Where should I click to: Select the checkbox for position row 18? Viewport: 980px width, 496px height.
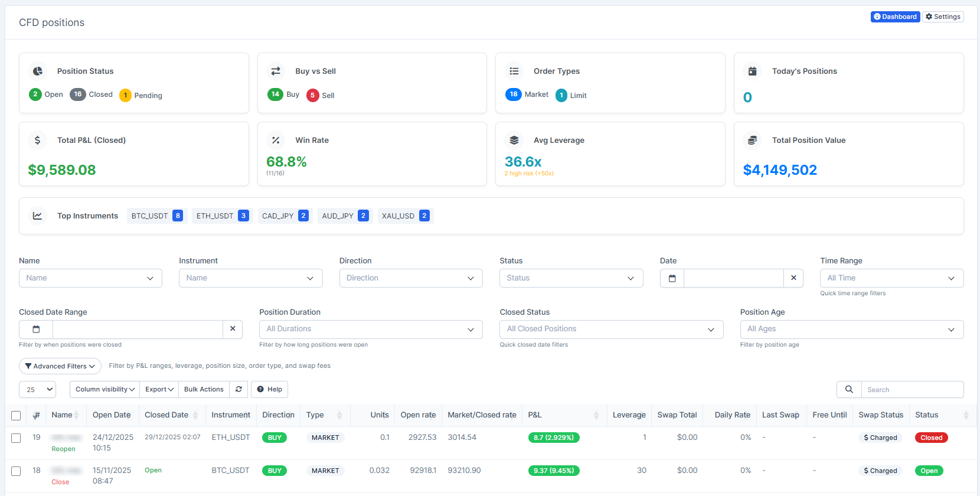point(16,471)
